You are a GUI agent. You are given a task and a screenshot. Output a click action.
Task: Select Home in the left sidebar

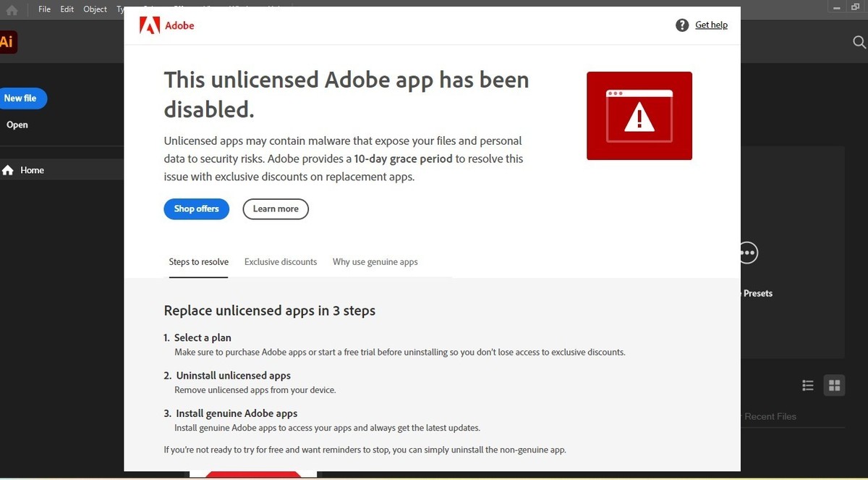32,170
